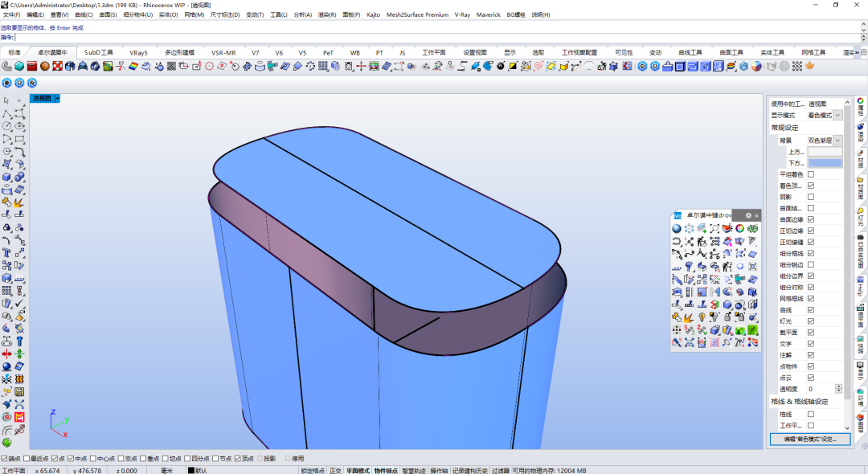Viewport: 868px width, 474px height.
Task: Click the color wheel in floating panel
Action: [740, 228]
